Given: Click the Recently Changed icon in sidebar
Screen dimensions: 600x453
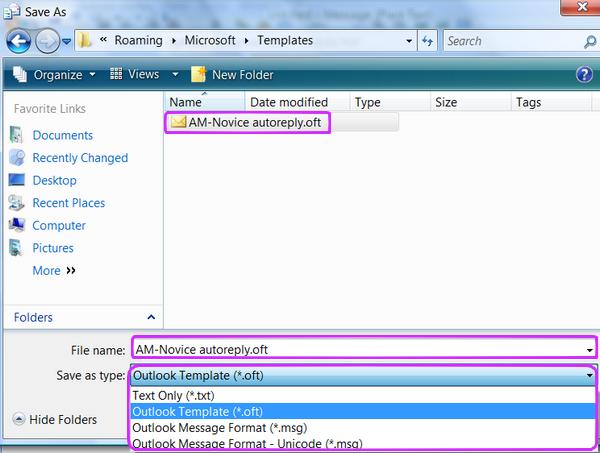Looking at the screenshot, I should [17, 157].
